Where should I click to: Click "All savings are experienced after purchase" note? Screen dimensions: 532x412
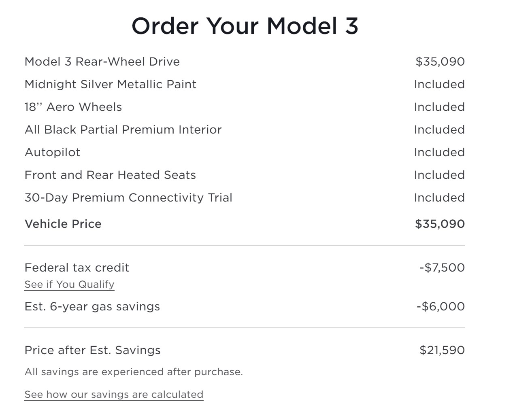coord(134,372)
